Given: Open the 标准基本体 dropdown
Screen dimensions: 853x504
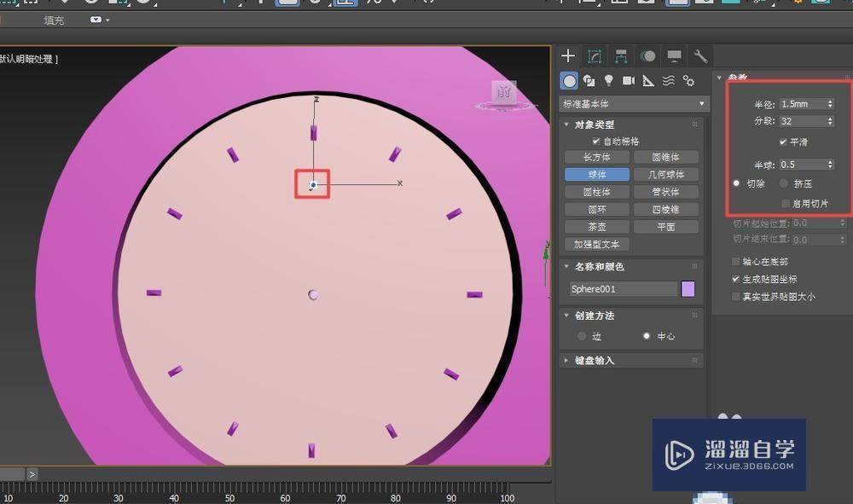Looking at the screenshot, I should 632,102.
